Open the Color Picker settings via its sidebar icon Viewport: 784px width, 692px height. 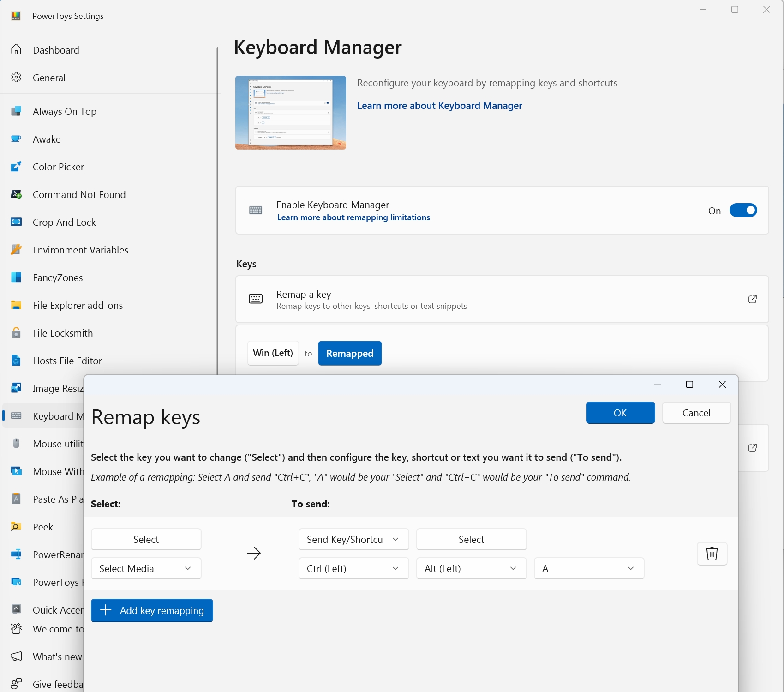coord(16,167)
